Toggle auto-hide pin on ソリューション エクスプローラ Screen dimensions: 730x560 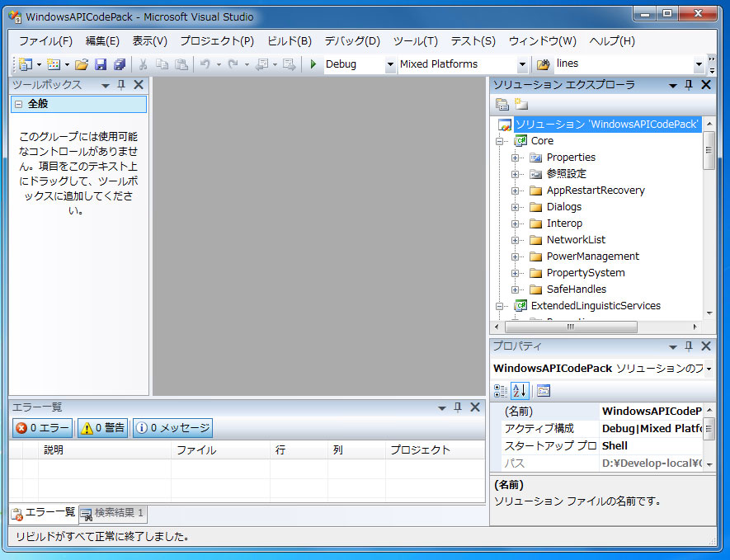tap(689, 85)
